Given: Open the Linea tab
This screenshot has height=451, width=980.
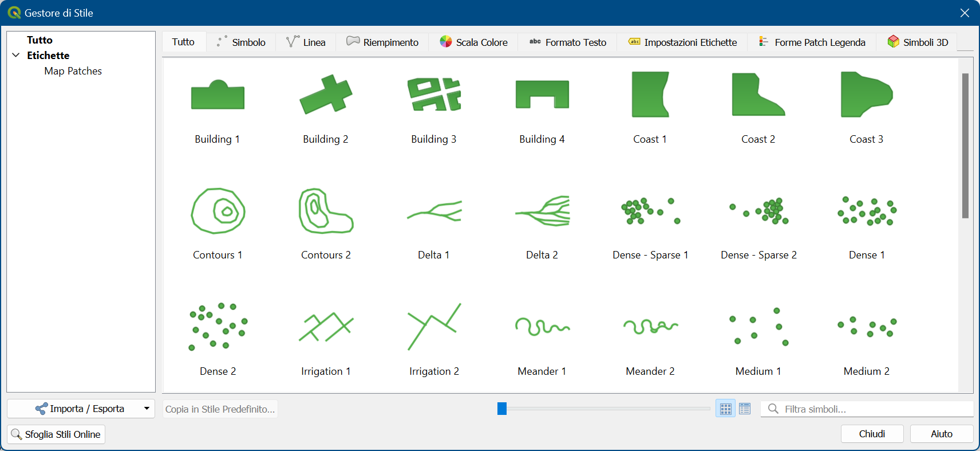Looking at the screenshot, I should pyautogui.click(x=306, y=42).
